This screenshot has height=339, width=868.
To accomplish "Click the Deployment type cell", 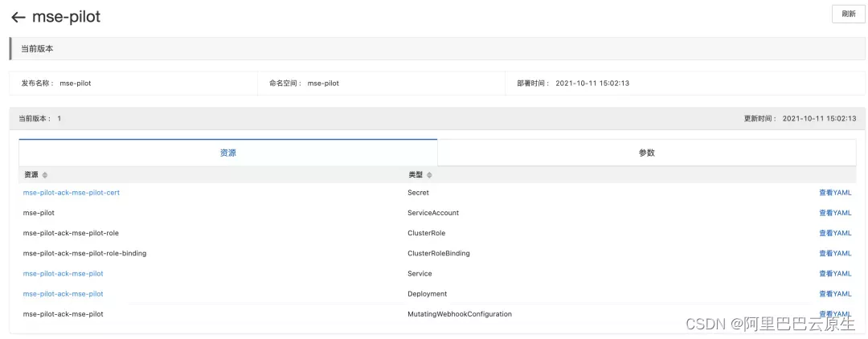I will click(x=427, y=294).
